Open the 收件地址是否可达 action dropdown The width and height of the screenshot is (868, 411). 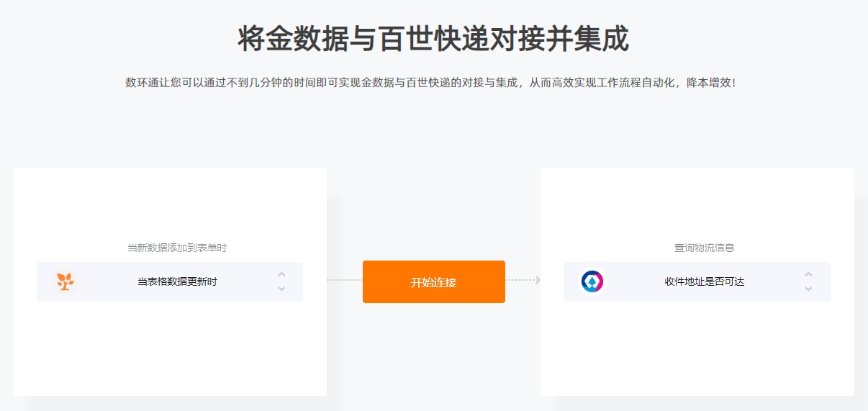click(697, 281)
